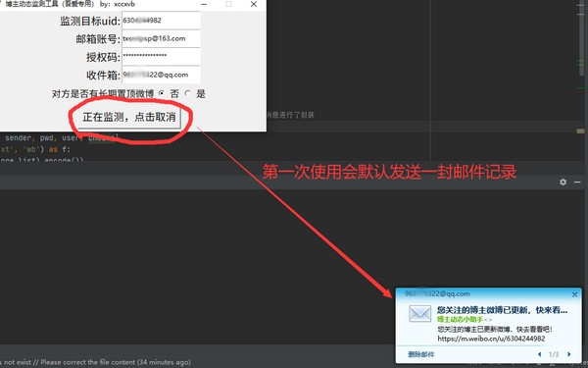Click the status bar message about file content

(95, 363)
